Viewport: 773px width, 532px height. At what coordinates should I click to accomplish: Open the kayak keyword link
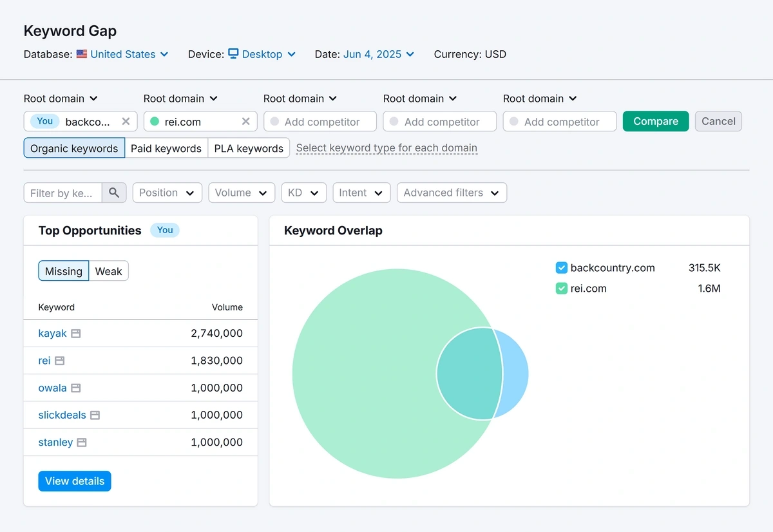[x=53, y=334]
